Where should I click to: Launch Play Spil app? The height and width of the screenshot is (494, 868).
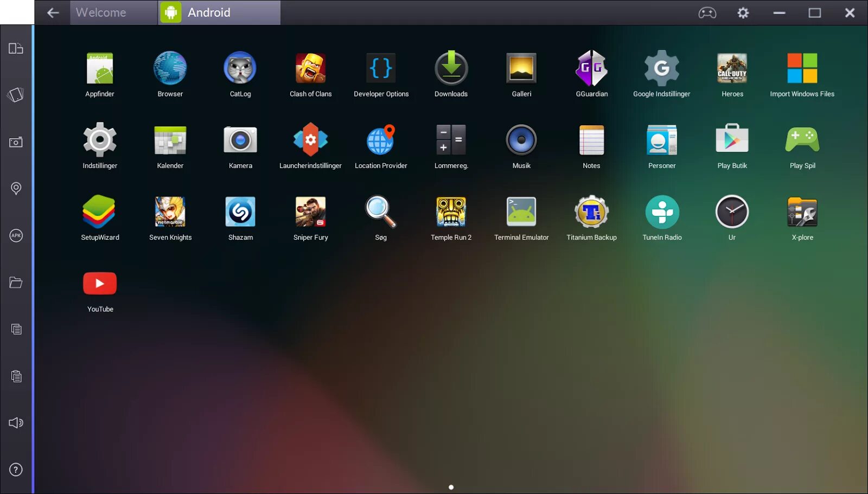coord(802,140)
